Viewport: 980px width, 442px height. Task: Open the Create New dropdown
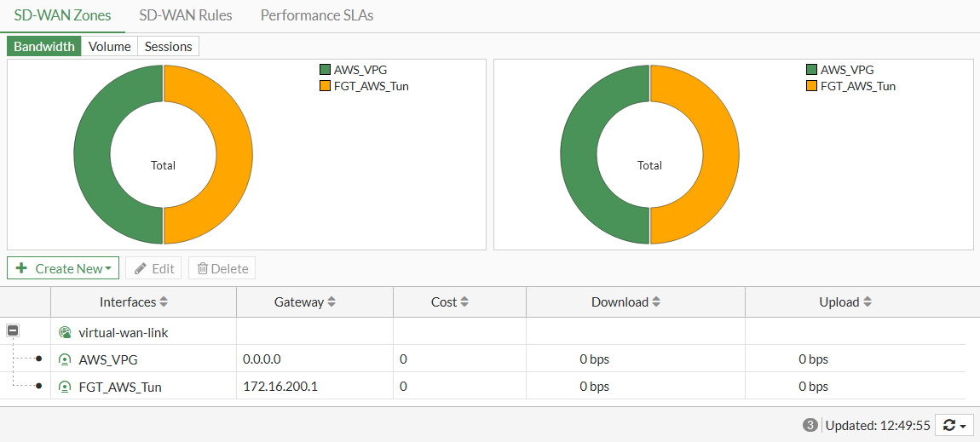[63, 268]
